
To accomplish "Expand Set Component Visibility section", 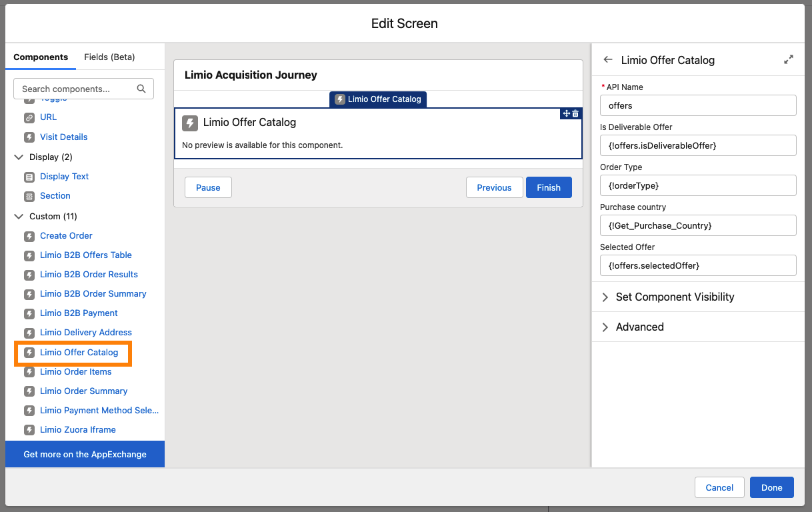I will [x=605, y=297].
